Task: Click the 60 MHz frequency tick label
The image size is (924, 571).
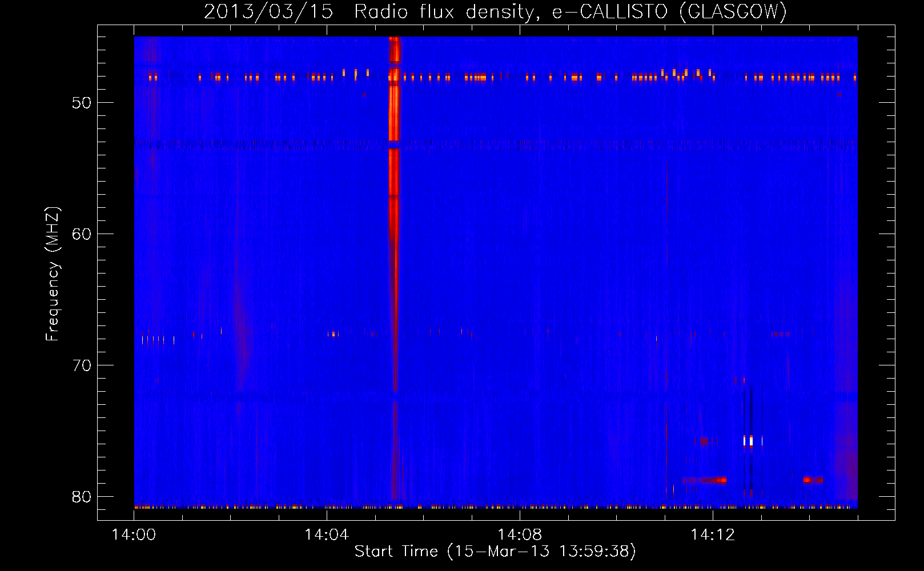Action: pos(82,234)
